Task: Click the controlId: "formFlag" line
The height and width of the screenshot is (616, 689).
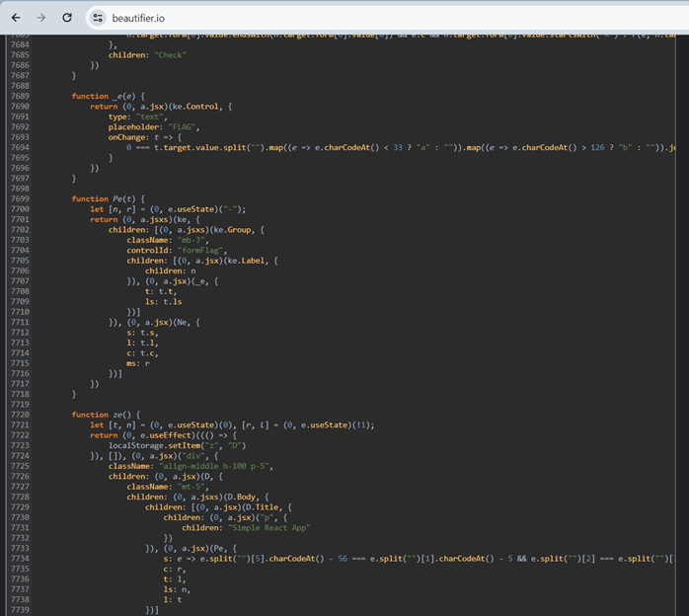Action: 177,250
